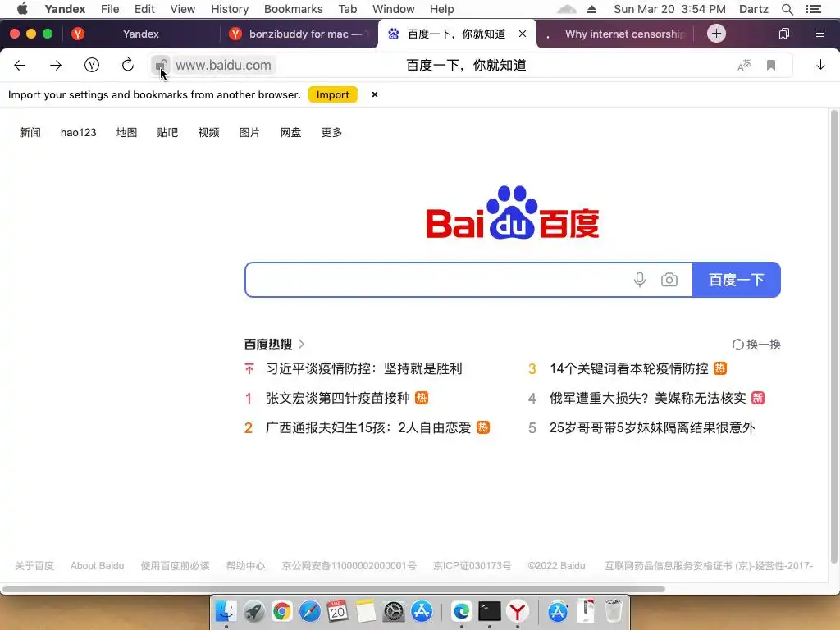Image resolution: width=840 pixels, height=630 pixels.
Task: Open a new tab with the plus button
Action: click(x=716, y=34)
